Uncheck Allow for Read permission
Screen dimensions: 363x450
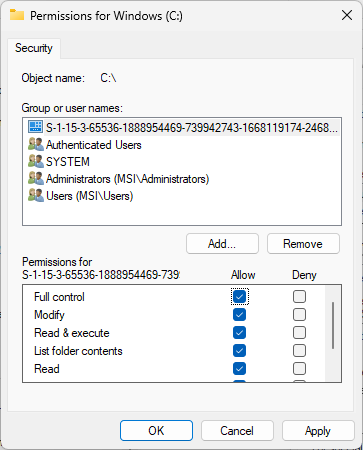click(x=239, y=368)
